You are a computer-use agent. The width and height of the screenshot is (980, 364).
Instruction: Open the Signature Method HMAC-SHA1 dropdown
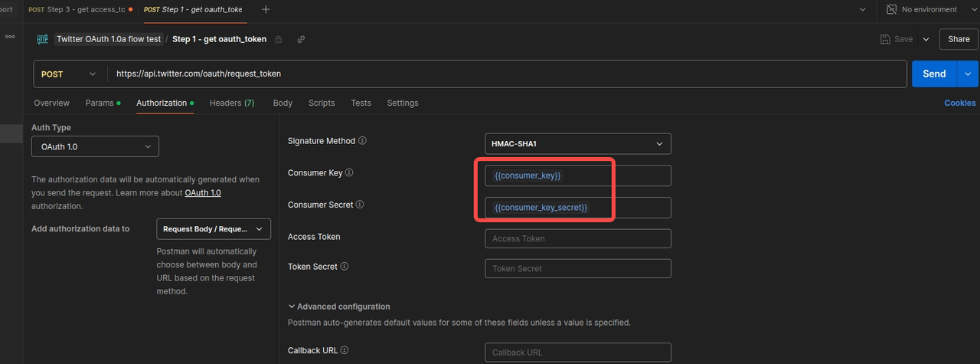[x=578, y=143]
